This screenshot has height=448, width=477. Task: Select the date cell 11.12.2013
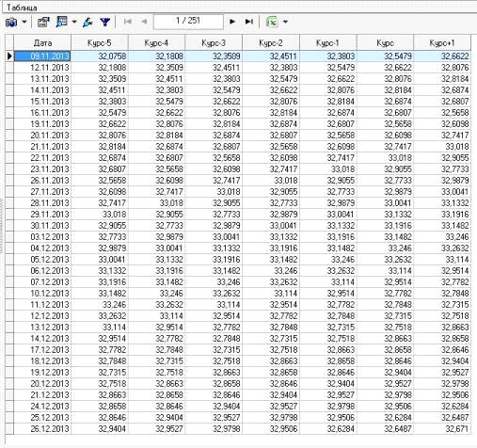[x=42, y=305]
